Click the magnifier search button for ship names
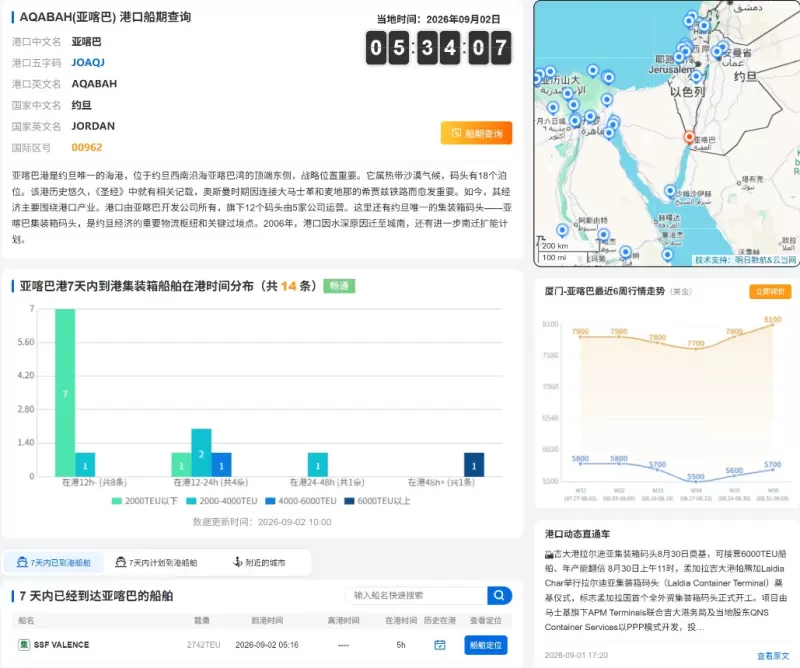Image resolution: width=800 pixels, height=668 pixels. tap(499, 595)
